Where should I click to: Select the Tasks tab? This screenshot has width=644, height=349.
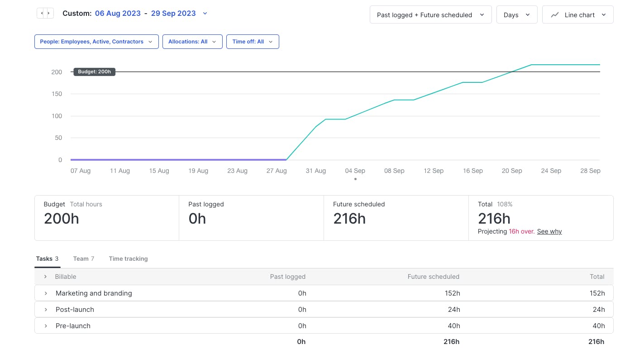(x=47, y=259)
